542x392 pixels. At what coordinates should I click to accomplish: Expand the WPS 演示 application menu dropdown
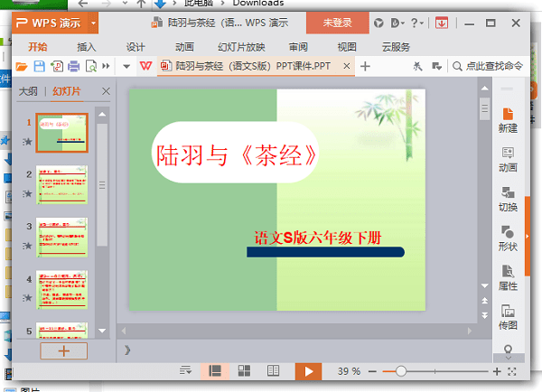click(x=94, y=23)
